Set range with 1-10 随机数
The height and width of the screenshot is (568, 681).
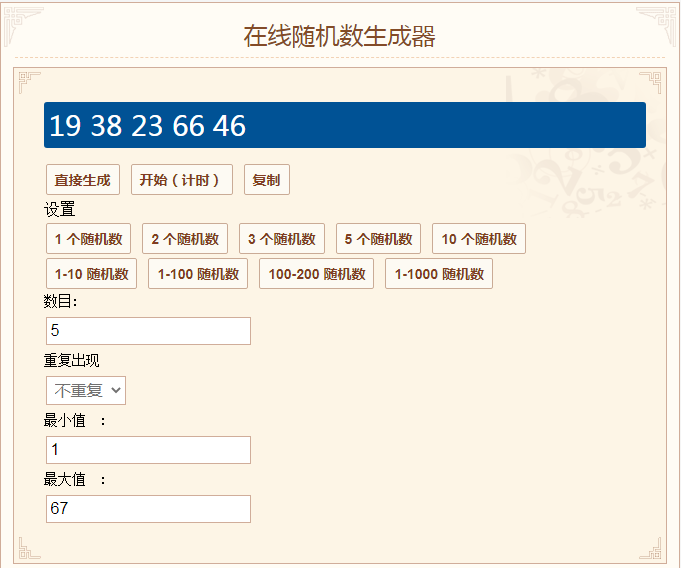pos(91,274)
